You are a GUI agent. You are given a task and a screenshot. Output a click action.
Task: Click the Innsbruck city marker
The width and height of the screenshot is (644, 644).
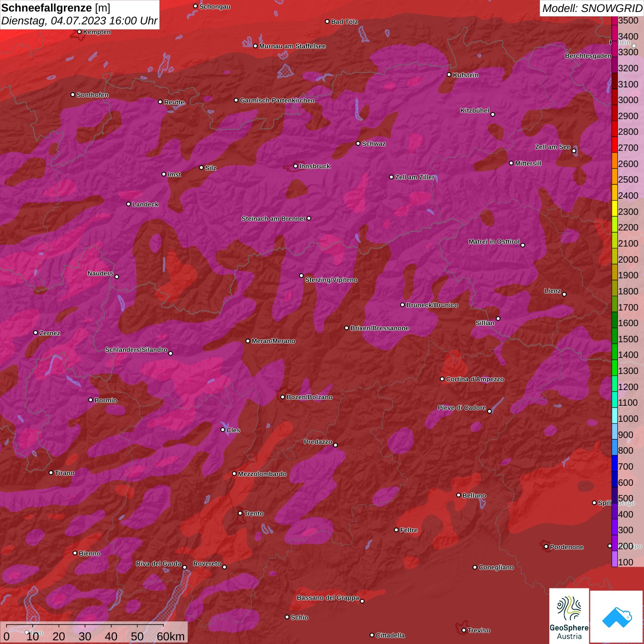coord(295,166)
